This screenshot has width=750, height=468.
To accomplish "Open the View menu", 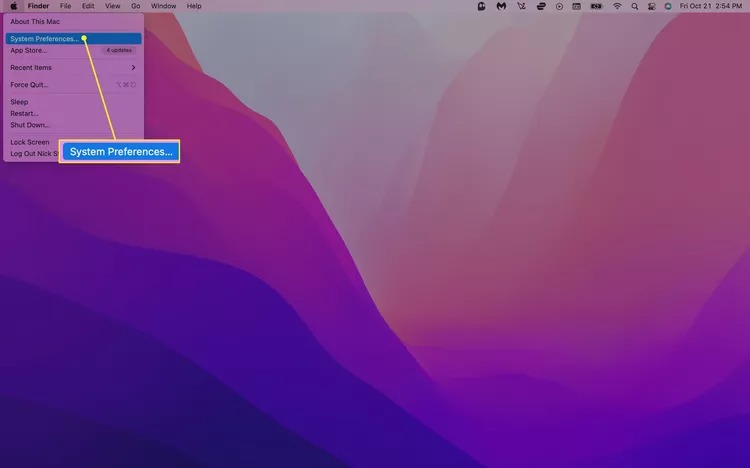I will pos(113,6).
